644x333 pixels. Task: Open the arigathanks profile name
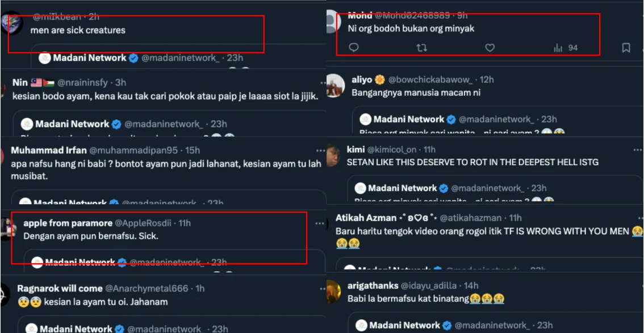(x=372, y=285)
